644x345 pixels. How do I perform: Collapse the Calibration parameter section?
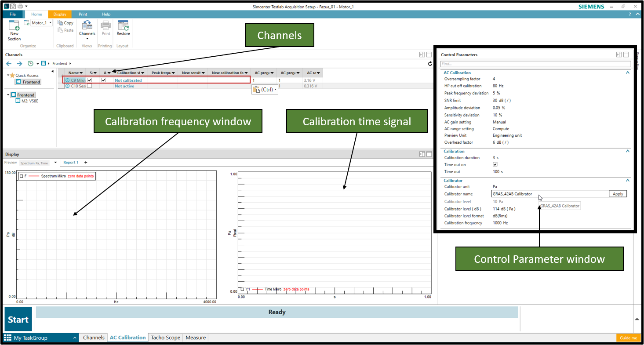(x=628, y=151)
